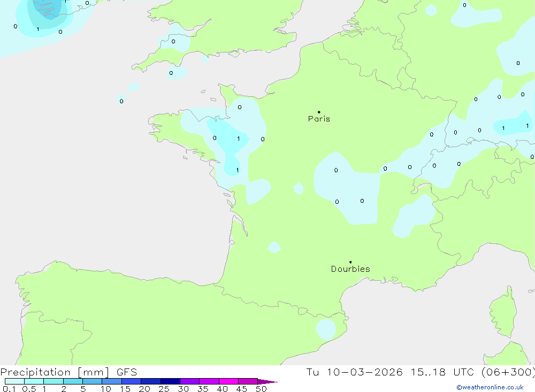Click the 'GFS' model label
The height and width of the screenshot is (392, 535).
tap(127, 372)
